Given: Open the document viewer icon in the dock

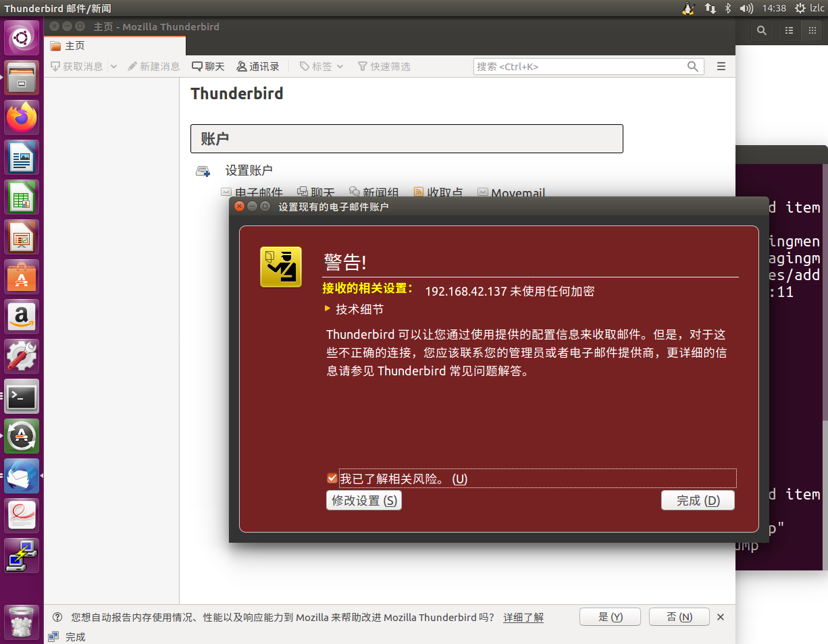Looking at the screenshot, I should click(x=22, y=516).
